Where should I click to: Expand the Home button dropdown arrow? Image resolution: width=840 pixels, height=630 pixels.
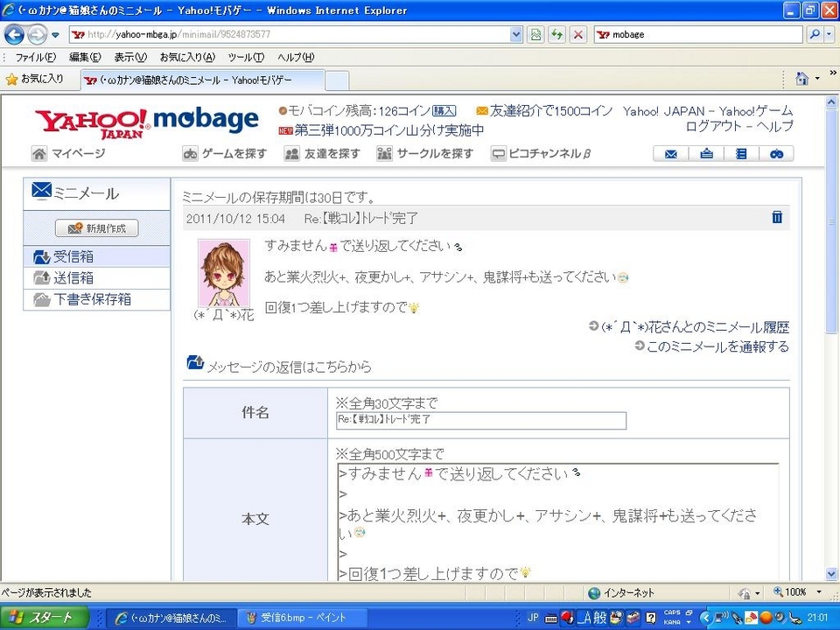point(817,79)
